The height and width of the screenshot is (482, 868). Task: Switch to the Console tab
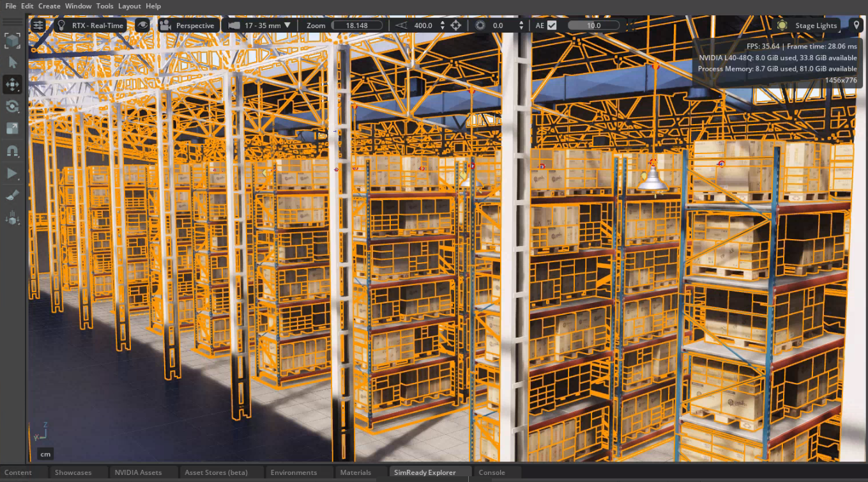point(492,472)
